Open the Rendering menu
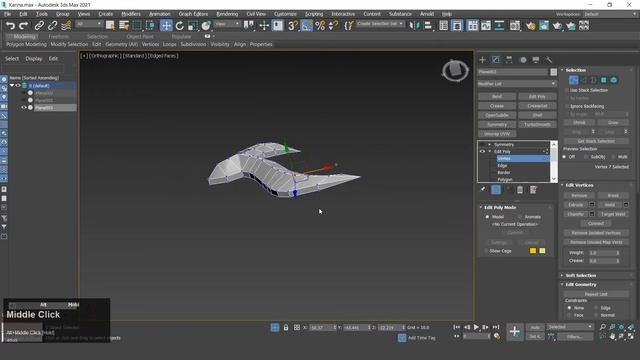The width and height of the screenshot is (640, 360). 227,14
